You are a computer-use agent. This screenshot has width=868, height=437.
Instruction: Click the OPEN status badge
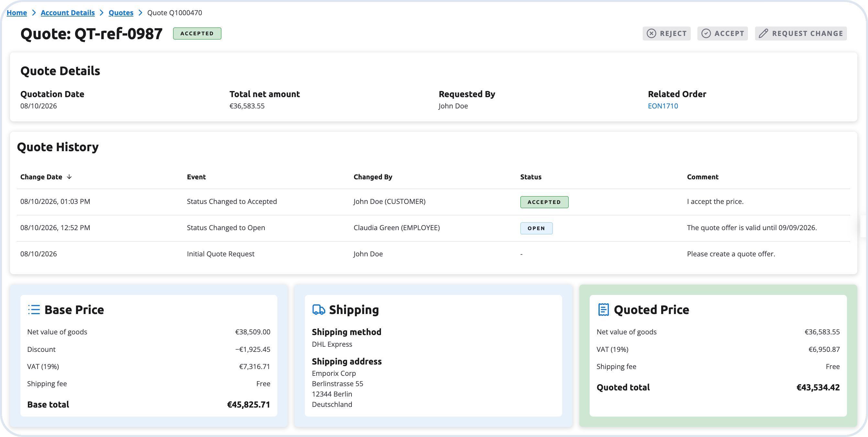point(536,228)
